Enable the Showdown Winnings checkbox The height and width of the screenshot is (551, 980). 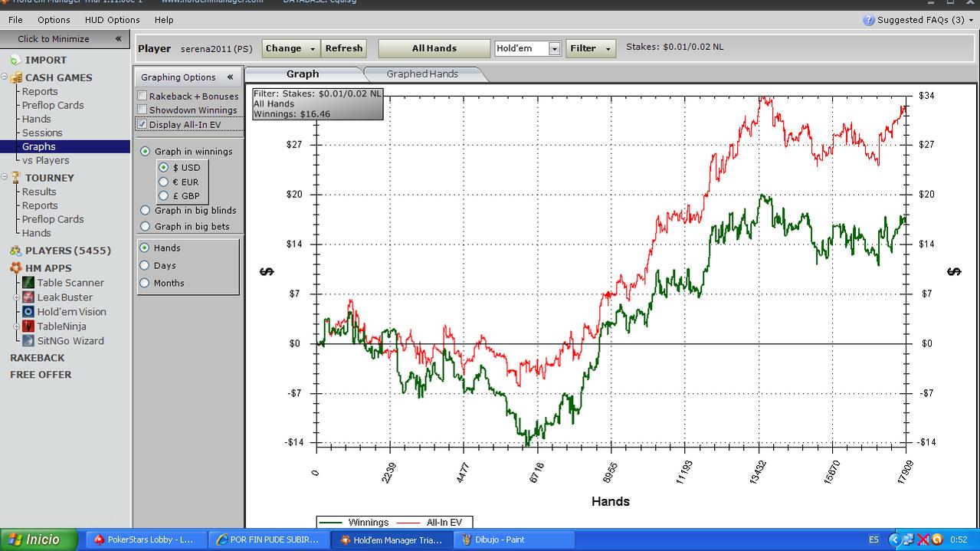[143, 110]
